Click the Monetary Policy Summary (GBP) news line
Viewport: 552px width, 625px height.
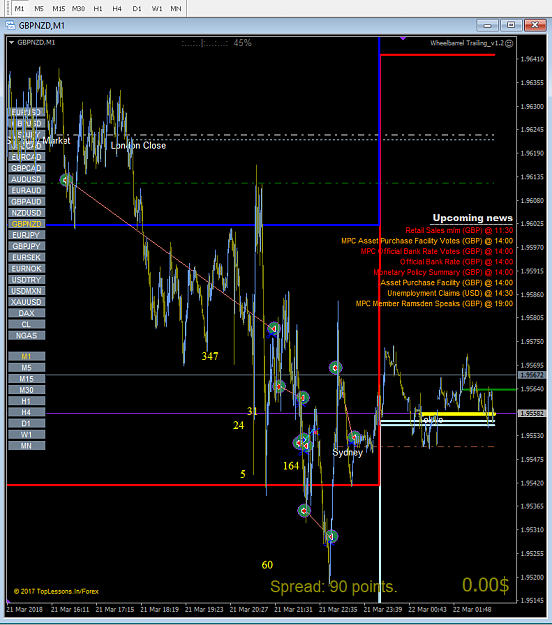coord(443,272)
